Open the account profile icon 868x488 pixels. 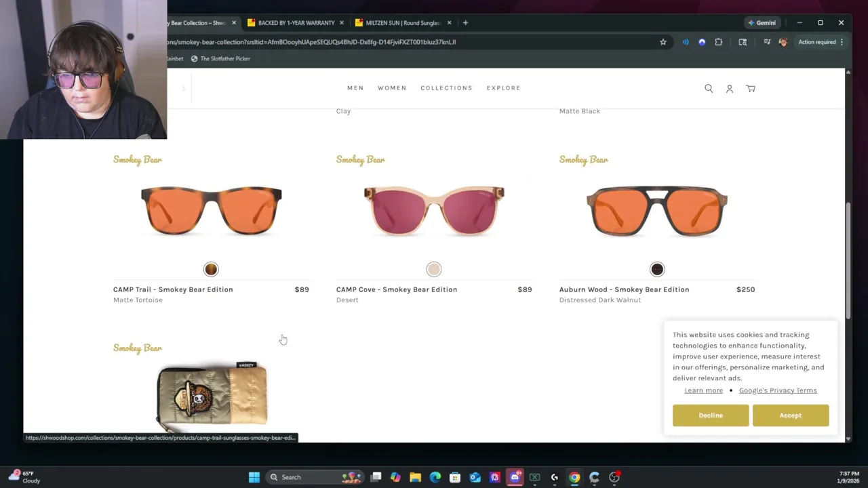[730, 88]
